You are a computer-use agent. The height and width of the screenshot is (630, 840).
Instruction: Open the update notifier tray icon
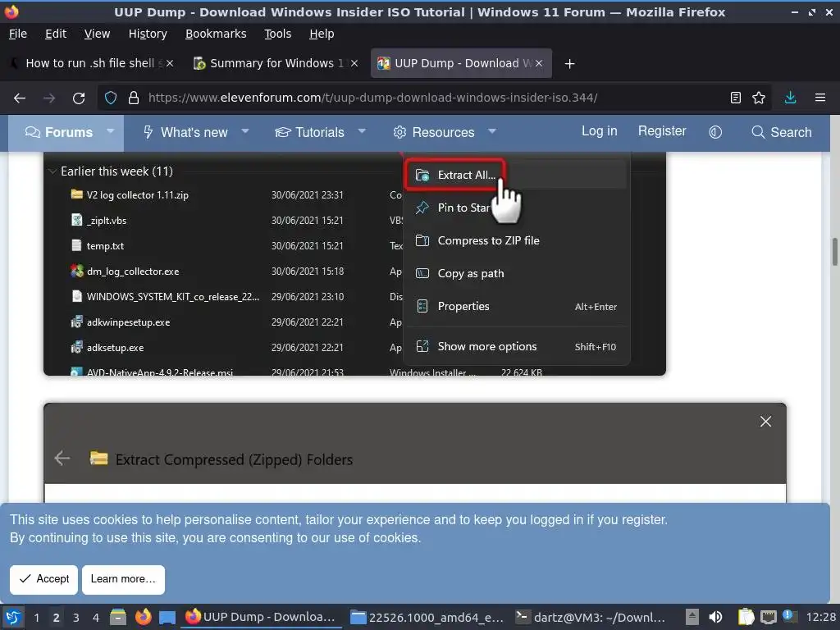click(788, 616)
